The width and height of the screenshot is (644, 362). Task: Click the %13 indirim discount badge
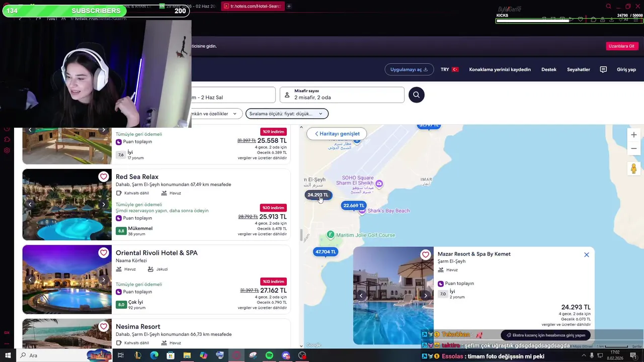pos(273,282)
